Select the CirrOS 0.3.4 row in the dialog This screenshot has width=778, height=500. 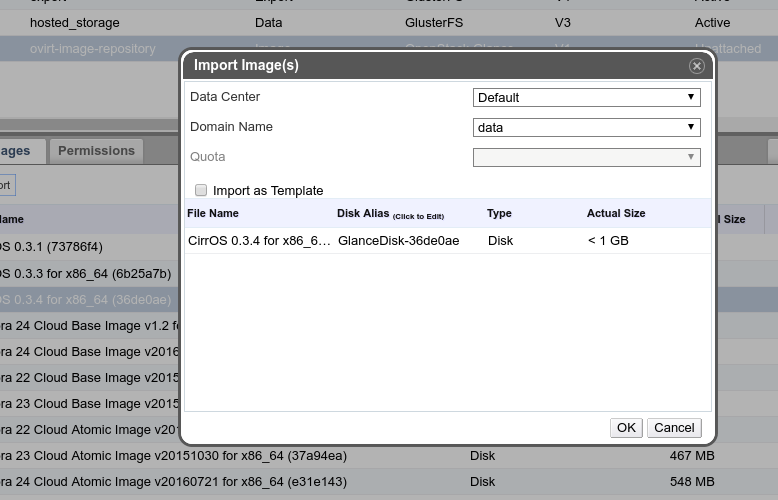coord(259,241)
